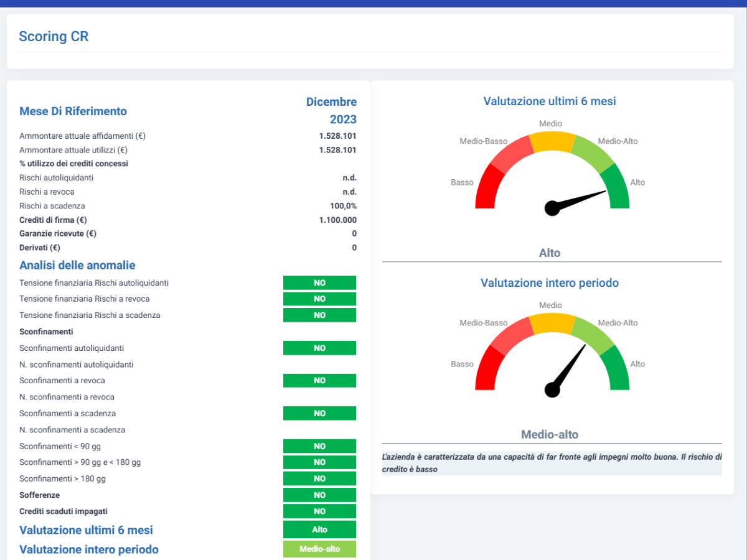Screen dimensions: 747x560
Task: Click the Scoring CR heading
Action: tap(54, 36)
